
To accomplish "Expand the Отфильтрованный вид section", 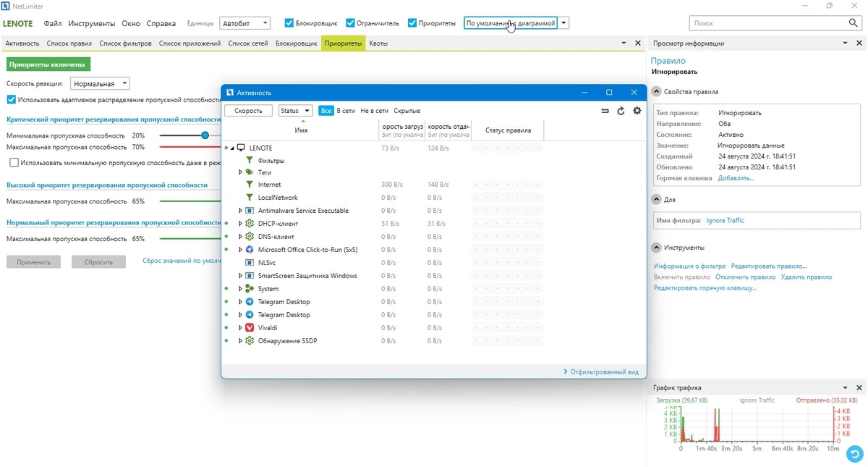I will coord(600,371).
